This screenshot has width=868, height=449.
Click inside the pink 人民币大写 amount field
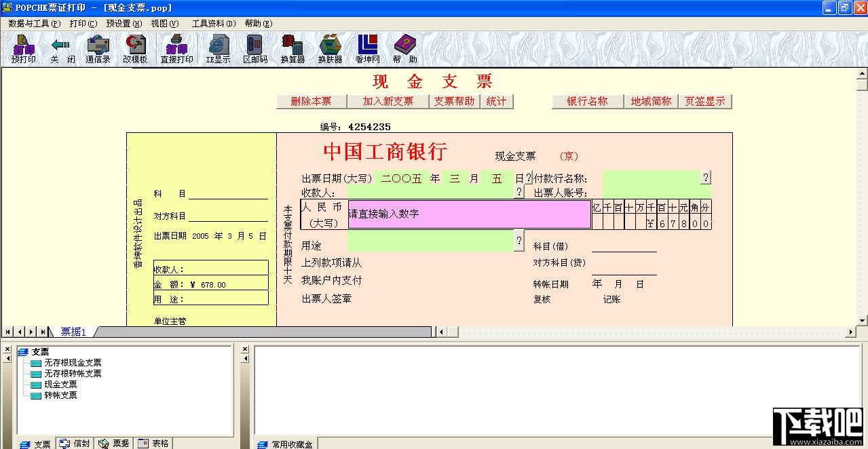click(x=468, y=214)
